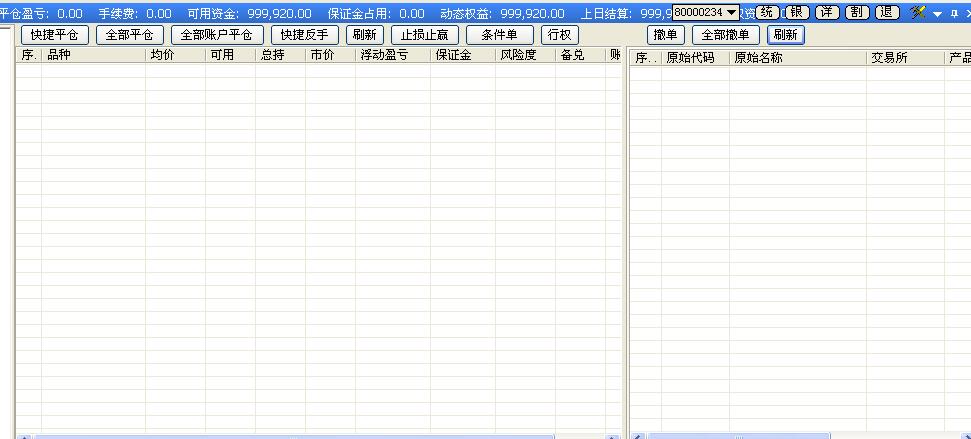Click the 可用资金: 999,920.00 status text
971x439 pixels.
(250, 14)
